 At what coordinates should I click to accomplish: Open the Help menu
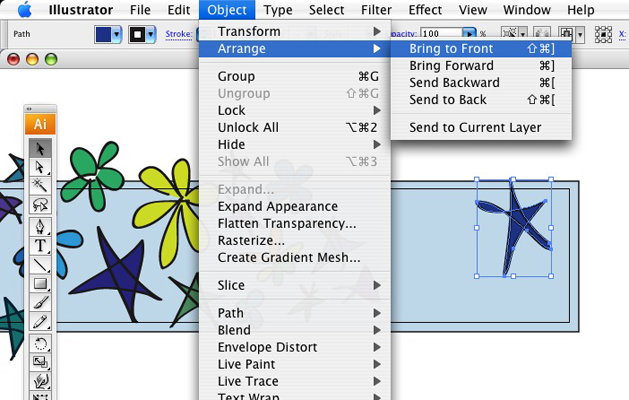pyautogui.click(x=580, y=10)
